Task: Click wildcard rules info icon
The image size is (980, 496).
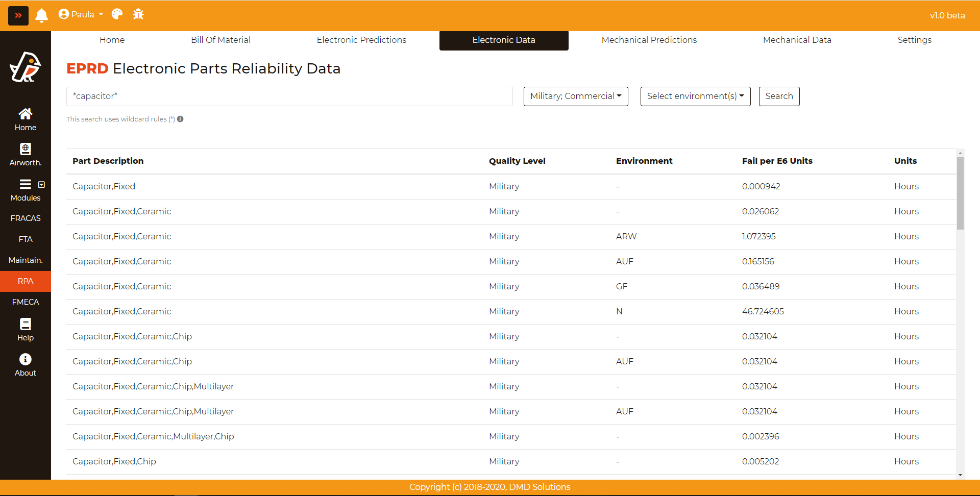Action: pyautogui.click(x=180, y=119)
